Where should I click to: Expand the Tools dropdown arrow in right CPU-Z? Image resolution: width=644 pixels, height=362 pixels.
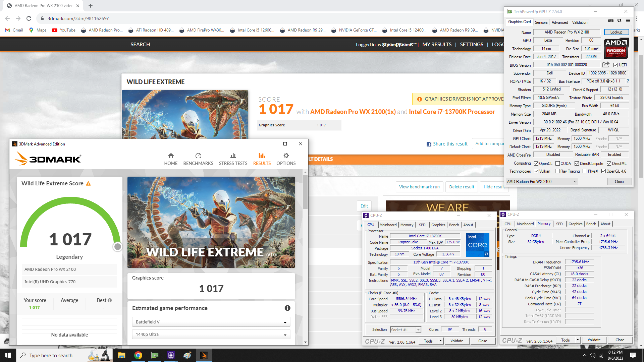(x=578, y=340)
